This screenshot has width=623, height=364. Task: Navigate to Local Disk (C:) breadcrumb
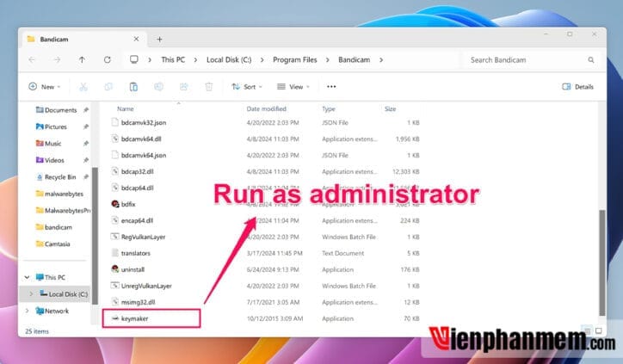tap(229, 59)
